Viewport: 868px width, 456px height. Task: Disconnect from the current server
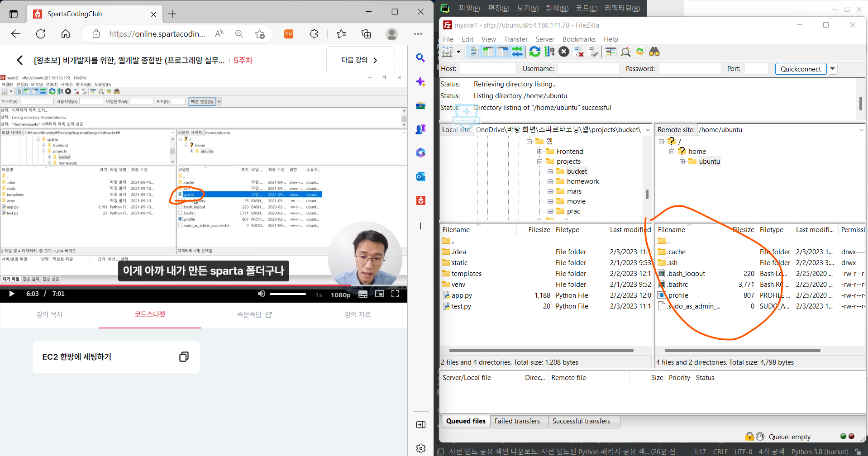[x=578, y=52]
